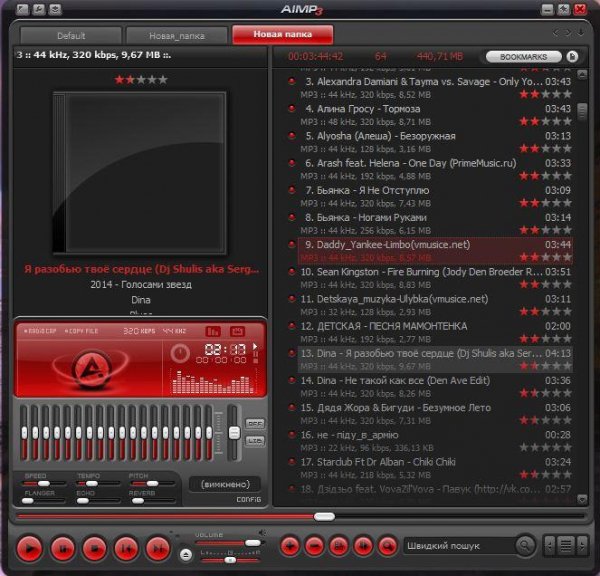Image resolution: width=600 pixels, height=576 pixels.
Task: Focus the Швидкий пошук search field
Action: [x=459, y=546]
